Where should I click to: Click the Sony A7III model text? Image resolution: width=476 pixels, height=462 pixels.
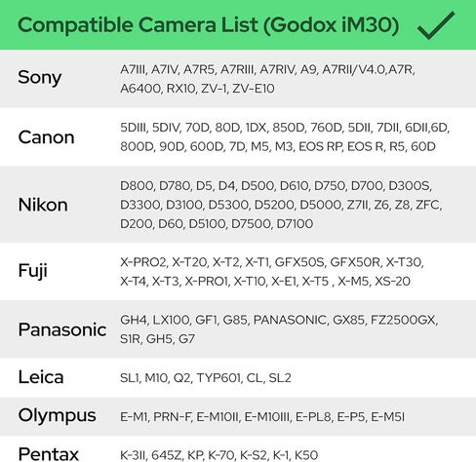tap(133, 69)
